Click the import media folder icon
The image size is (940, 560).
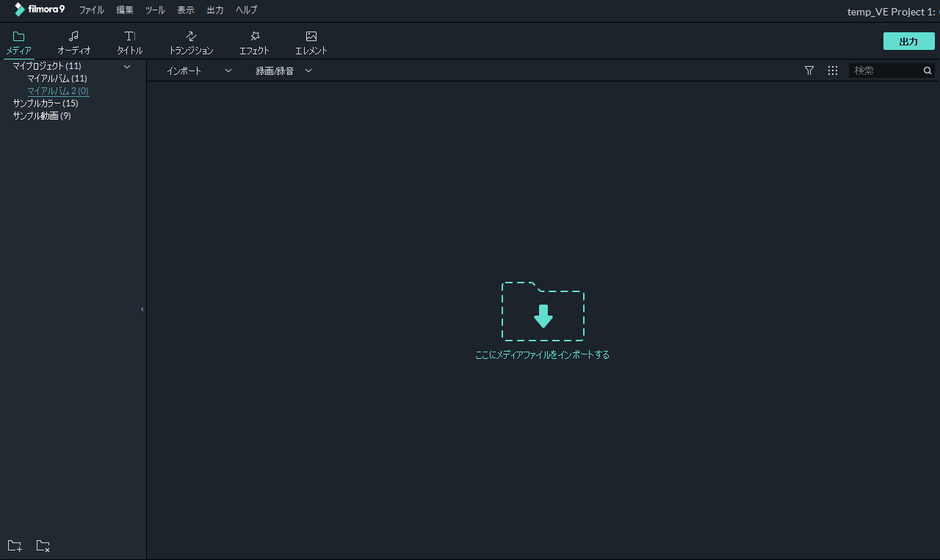[543, 311]
